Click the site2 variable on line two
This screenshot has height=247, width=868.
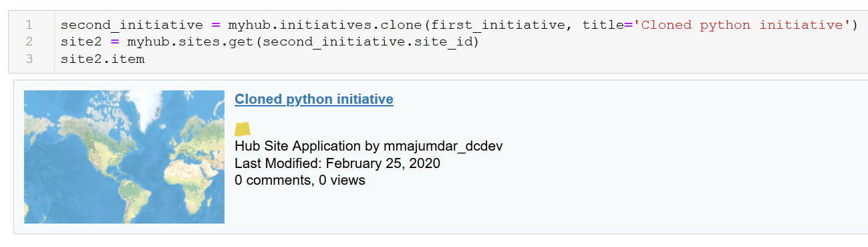81,42
